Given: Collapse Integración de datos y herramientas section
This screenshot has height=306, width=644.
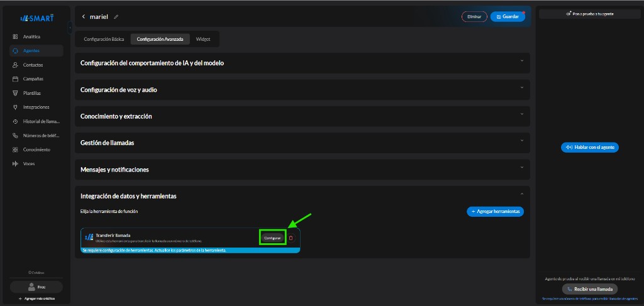Looking at the screenshot, I should 522,194.
